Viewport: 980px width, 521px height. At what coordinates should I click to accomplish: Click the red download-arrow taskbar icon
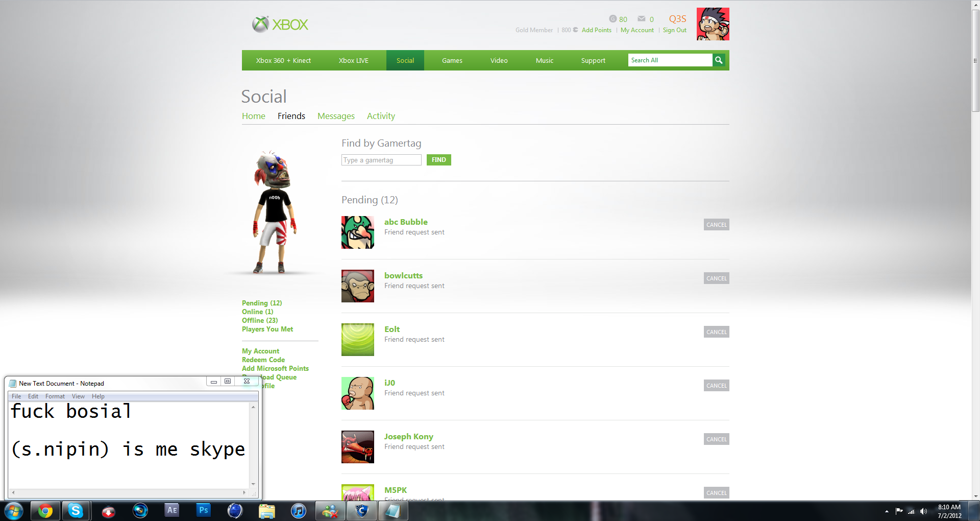[108, 511]
